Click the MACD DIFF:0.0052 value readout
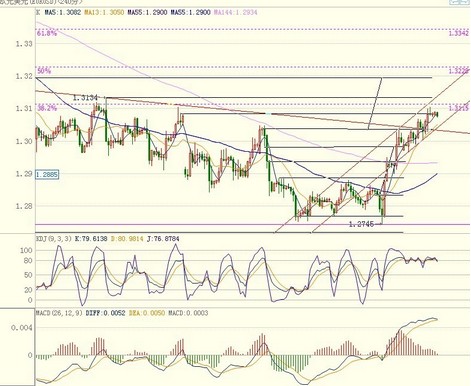This screenshot has width=471, height=386. (x=105, y=313)
